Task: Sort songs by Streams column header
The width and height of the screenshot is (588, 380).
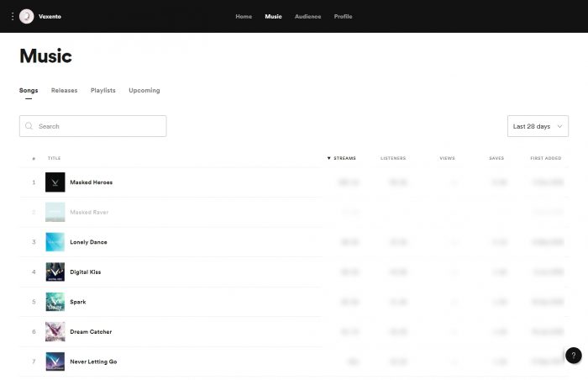Action: coord(343,158)
